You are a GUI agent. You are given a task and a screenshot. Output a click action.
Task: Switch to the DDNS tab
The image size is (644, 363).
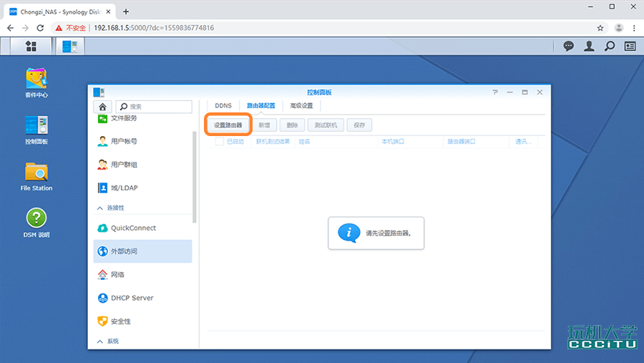point(223,106)
